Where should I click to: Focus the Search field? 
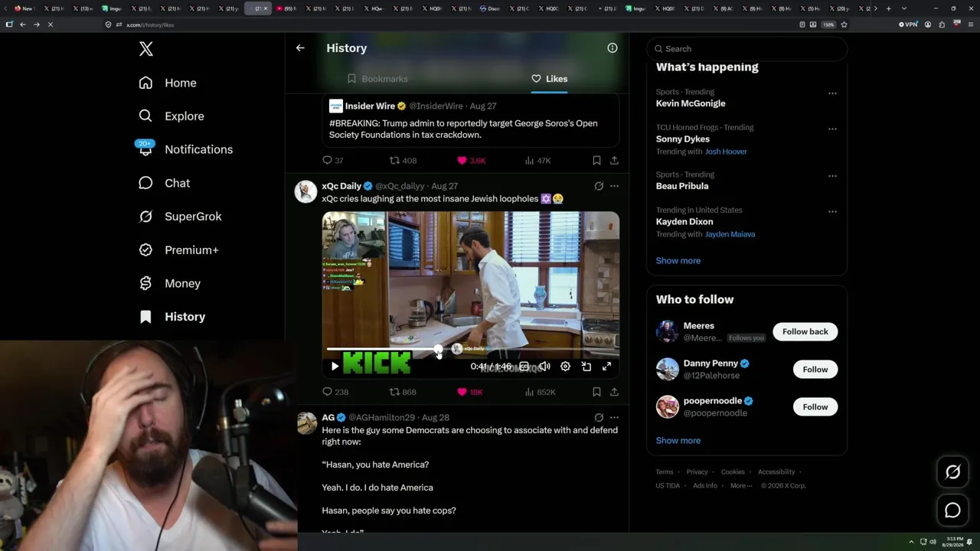[x=746, y=49]
